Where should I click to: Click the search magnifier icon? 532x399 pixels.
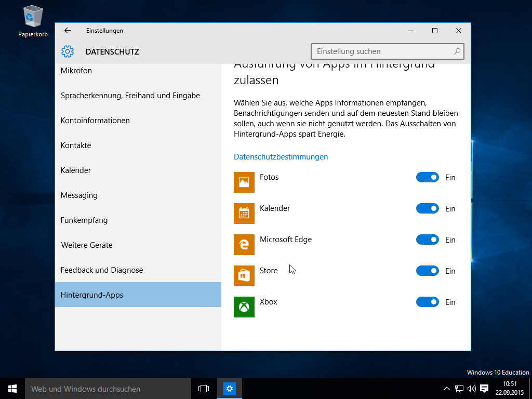(457, 51)
